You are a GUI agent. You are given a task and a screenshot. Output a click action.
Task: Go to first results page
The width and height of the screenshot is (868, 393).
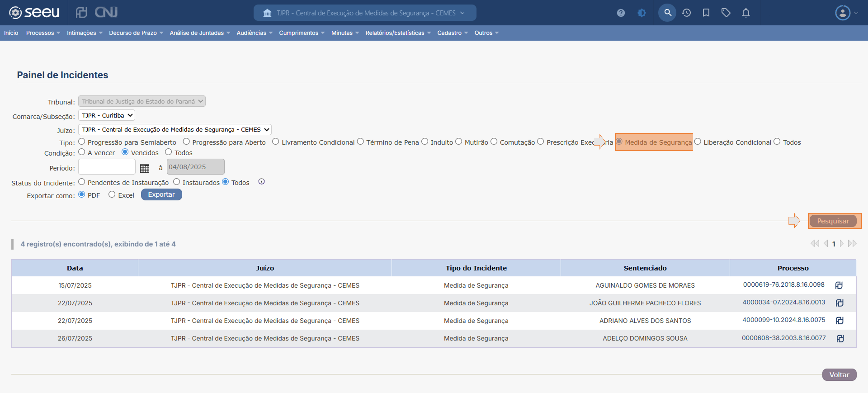(x=815, y=243)
